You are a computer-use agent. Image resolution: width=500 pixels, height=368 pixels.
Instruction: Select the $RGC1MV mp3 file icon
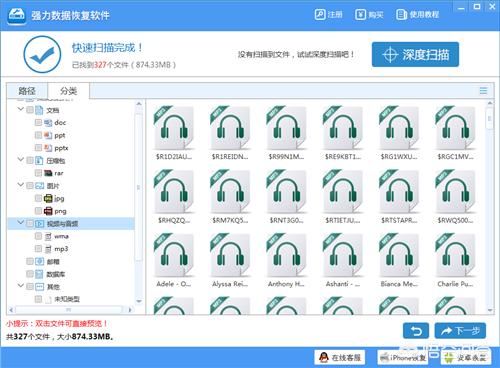point(455,128)
